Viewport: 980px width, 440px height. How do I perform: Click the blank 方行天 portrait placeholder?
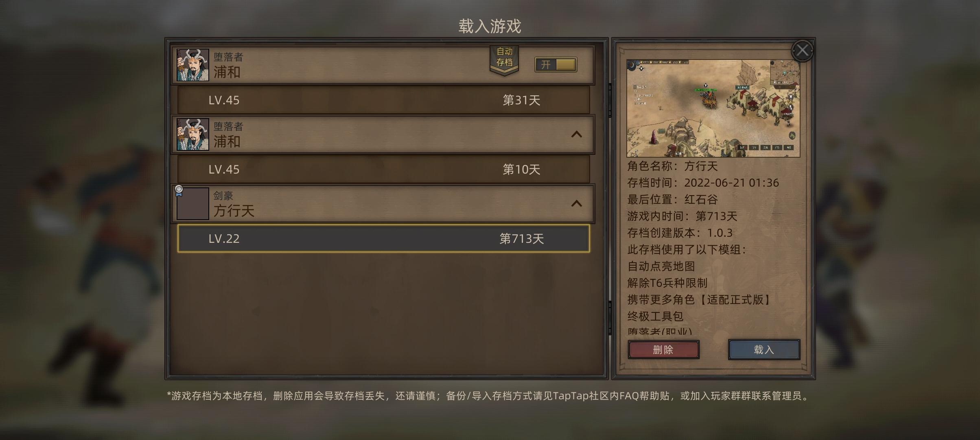click(192, 204)
